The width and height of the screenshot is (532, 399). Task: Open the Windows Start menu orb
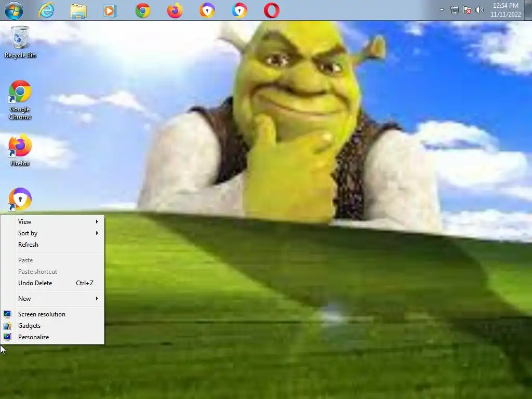[x=14, y=10]
